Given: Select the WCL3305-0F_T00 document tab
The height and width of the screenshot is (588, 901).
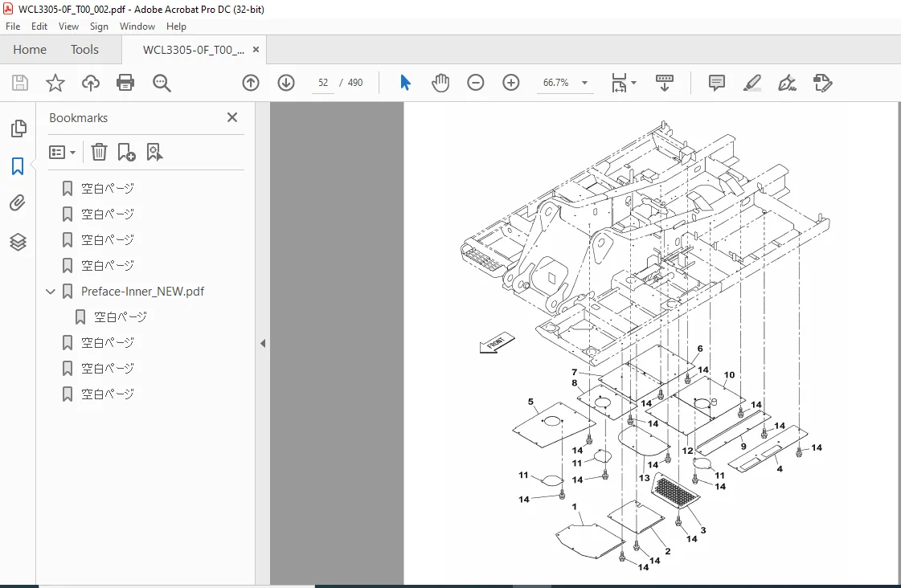Looking at the screenshot, I should click(x=194, y=50).
